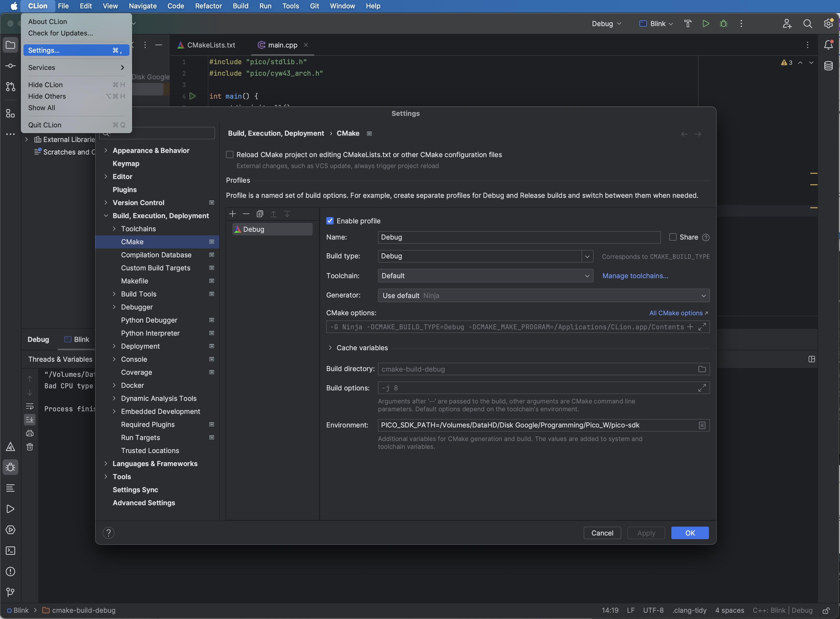Toggle Reload CMake project on editing checkbox

tap(230, 155)
